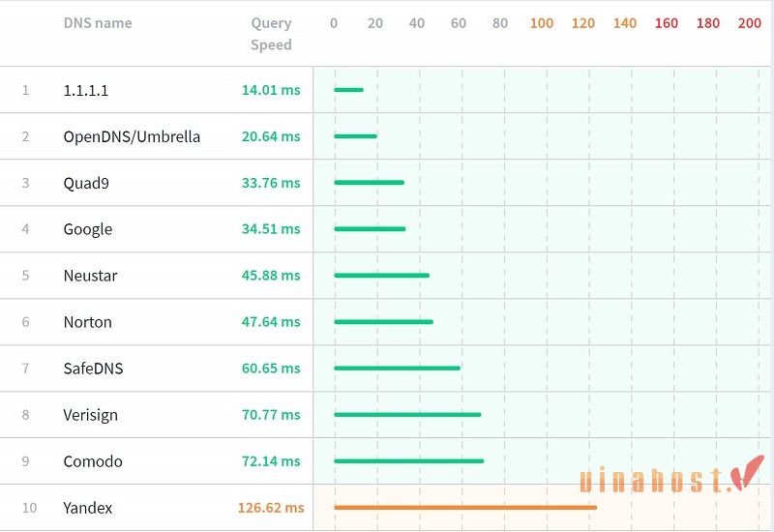Select the Verisign DNS name
Viewport: 774px width, 532px height.
pyautogui.click(x=91, y=415)
